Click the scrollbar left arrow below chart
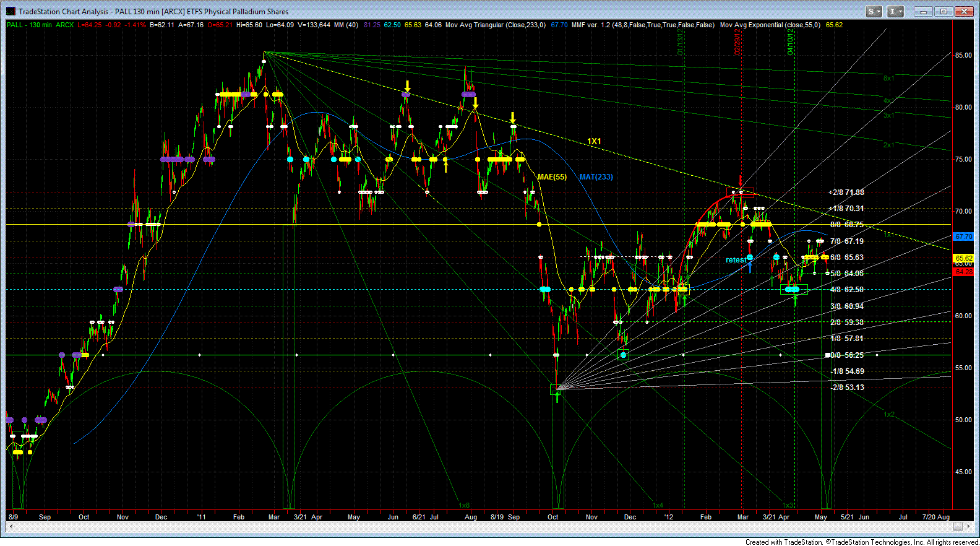Screen dimensions: 980x546 point(10,526)
